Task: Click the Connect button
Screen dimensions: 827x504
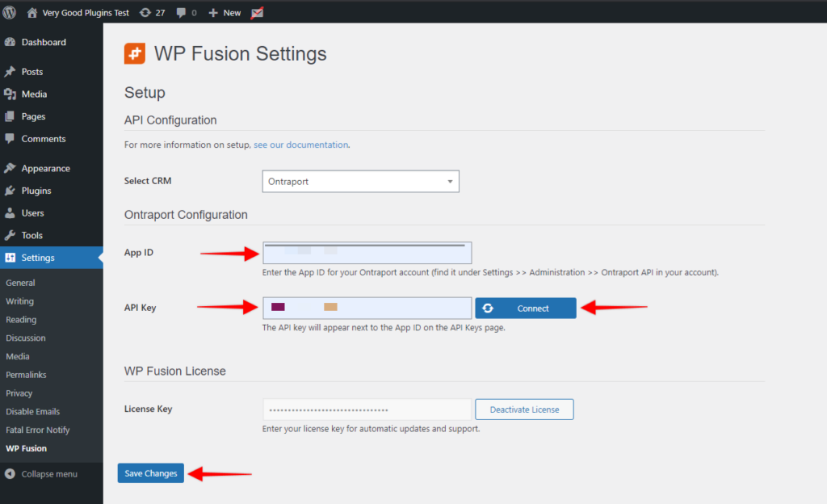Action: click(x=526, y=309)
